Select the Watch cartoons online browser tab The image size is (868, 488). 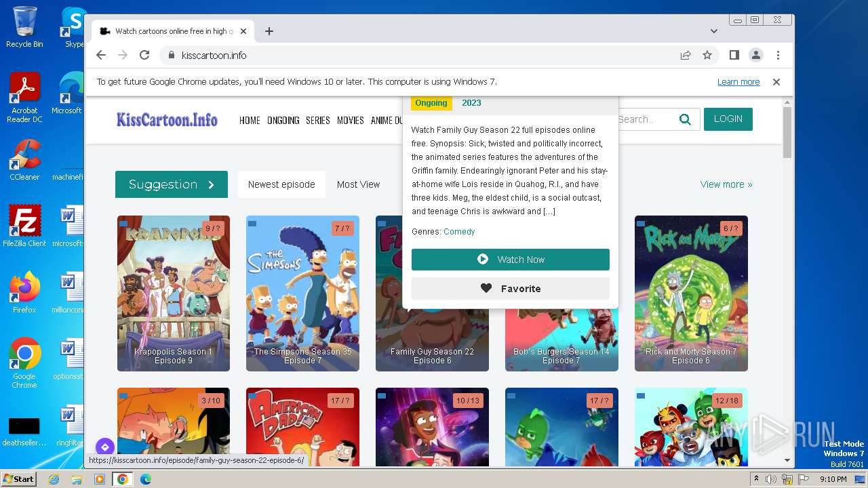(x=173, y=31)
